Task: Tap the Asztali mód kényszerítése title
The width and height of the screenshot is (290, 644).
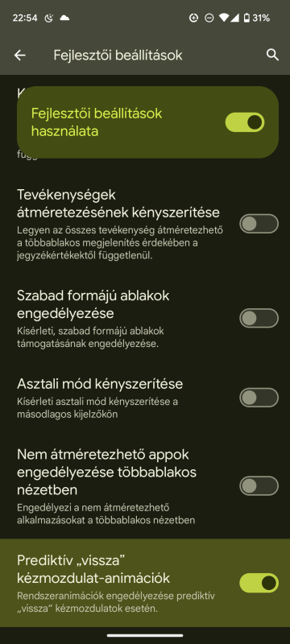Action: coord(100,385)
